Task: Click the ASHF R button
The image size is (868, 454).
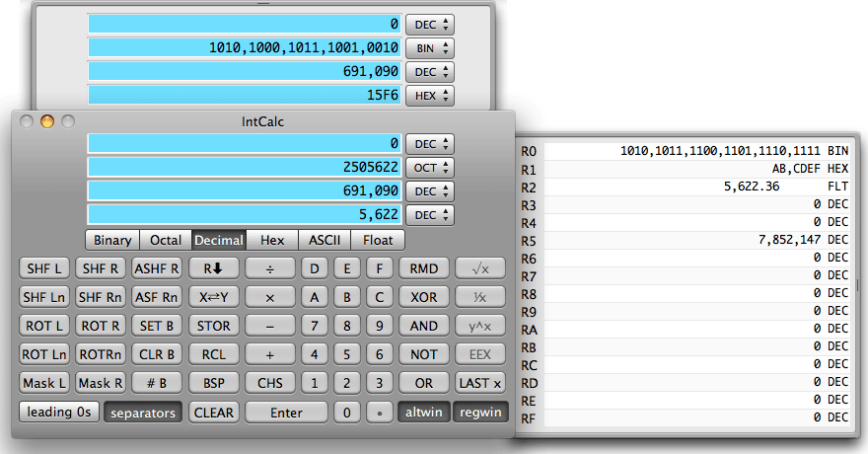Action: coord(157,269)
